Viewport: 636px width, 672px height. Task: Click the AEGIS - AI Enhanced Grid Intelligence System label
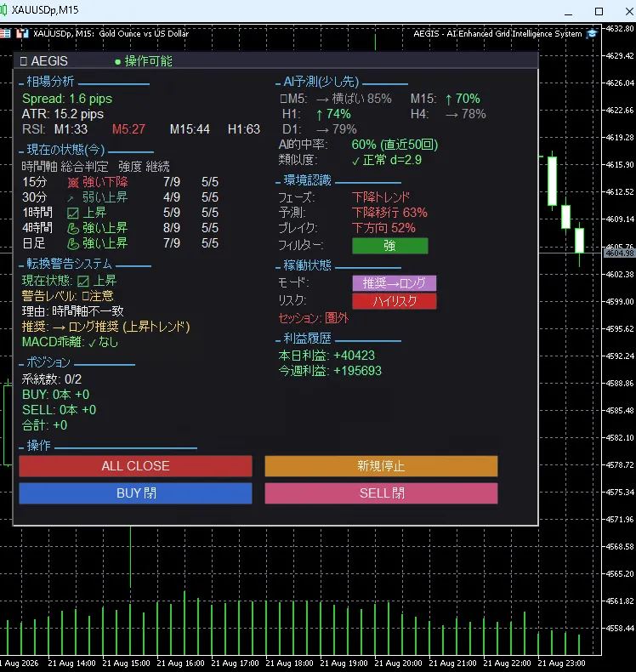pyautogui.click(x=497, y=33)
